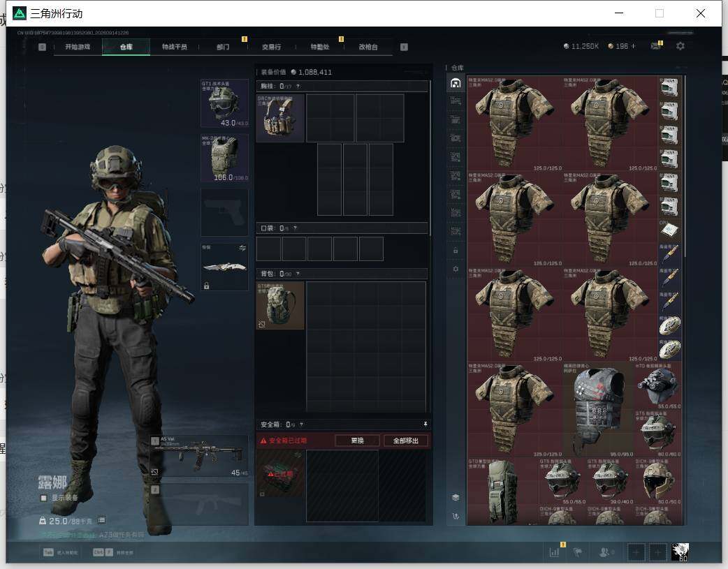
Task: Select the equipped backpack thumbnail
Action: [x=280, y=306]
